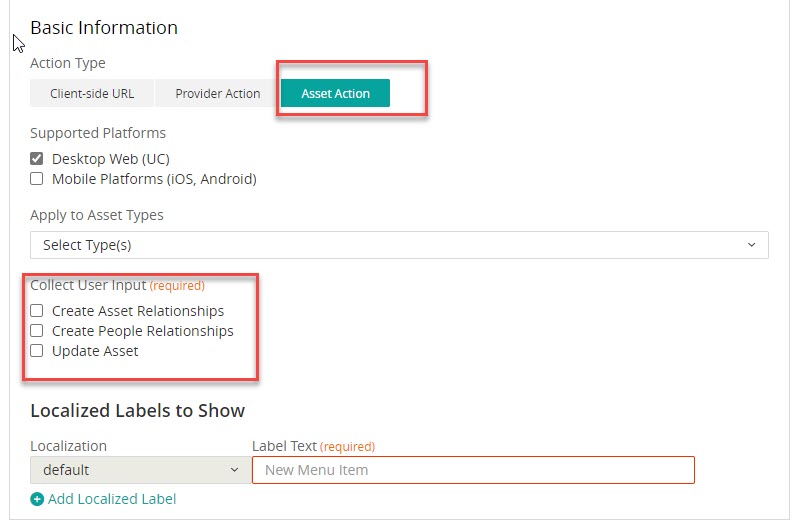
Task: Choose the Asset Action button
Action: [x=335, y=94]
